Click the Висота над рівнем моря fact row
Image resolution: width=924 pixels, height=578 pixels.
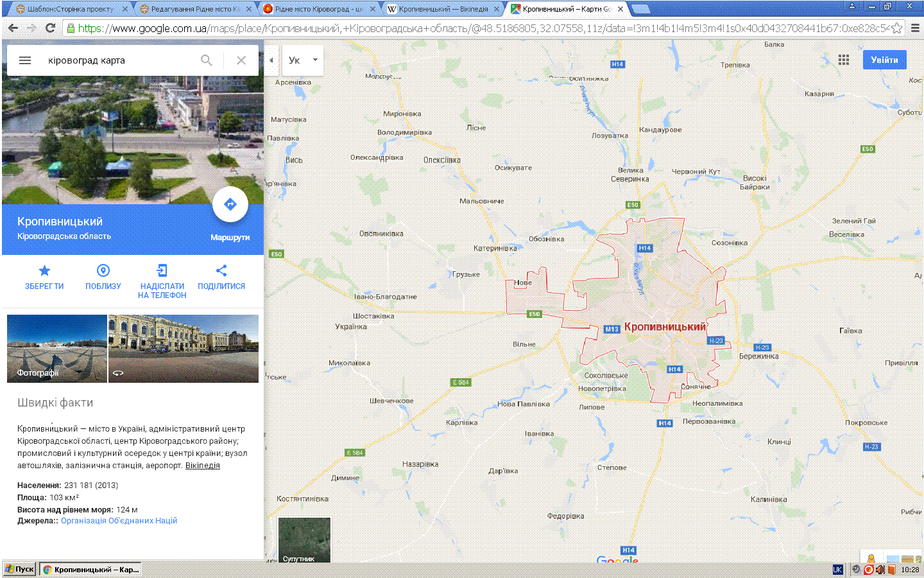click(78, 510)
